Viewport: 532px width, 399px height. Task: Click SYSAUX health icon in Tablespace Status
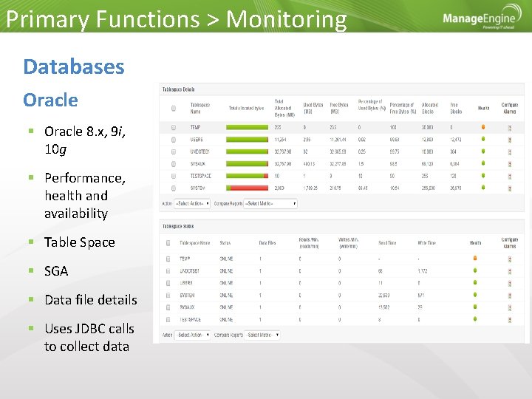[475, 307]
